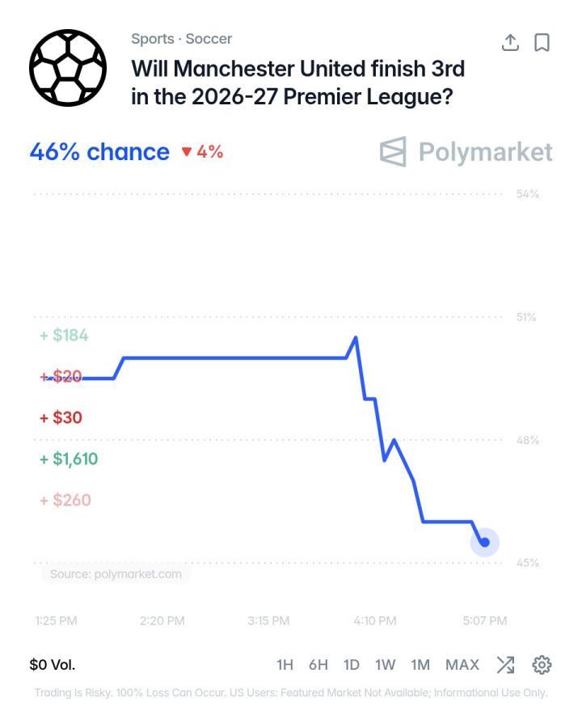The width and height of the screenshot is (582, 728).
Task: Click the +$1,610 trade label
Action: (70, 459)
